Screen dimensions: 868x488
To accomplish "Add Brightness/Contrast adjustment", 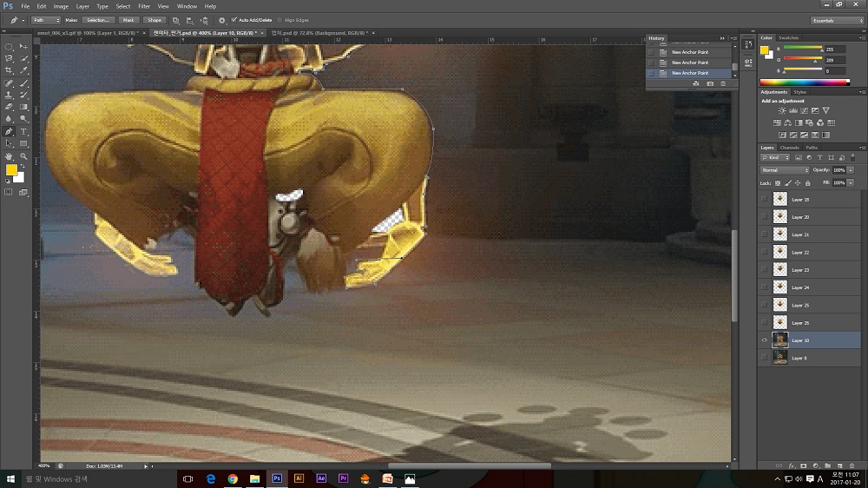I will 782,111.
